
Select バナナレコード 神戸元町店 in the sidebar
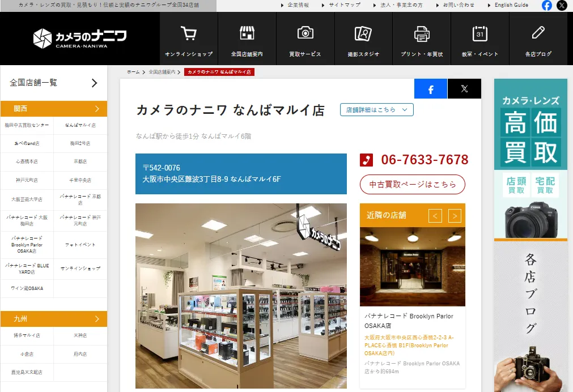coord(80,221)
